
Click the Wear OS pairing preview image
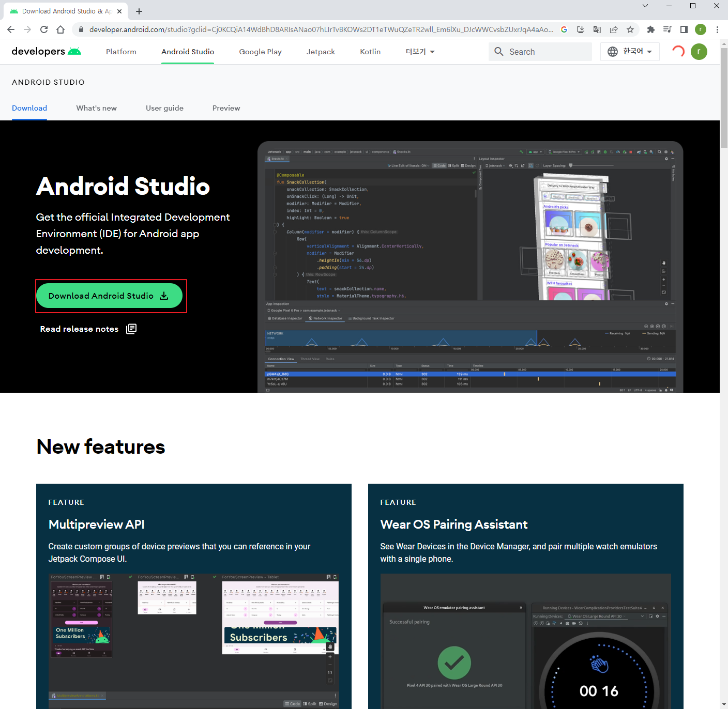click(525, 641)
